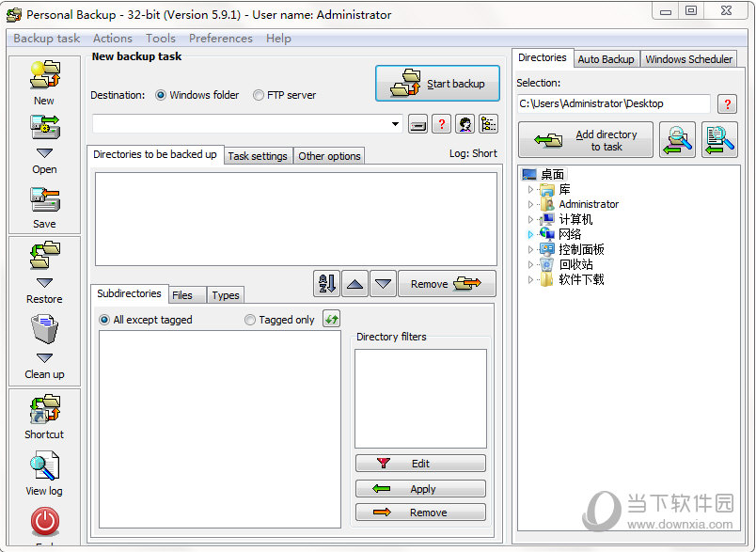Open the Task settings tab
The width and height of the screenshot is (756, 552).
coord(258,156)
